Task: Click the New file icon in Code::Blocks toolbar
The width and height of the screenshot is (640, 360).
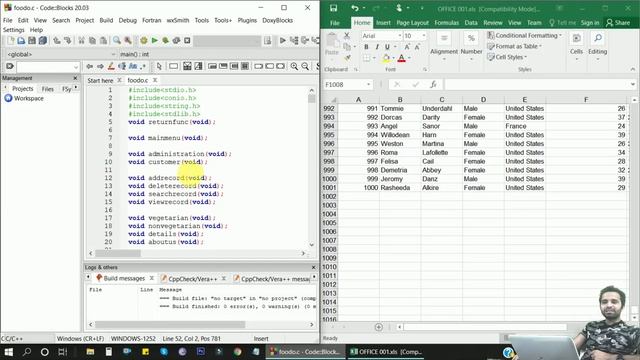Action: 10,40
